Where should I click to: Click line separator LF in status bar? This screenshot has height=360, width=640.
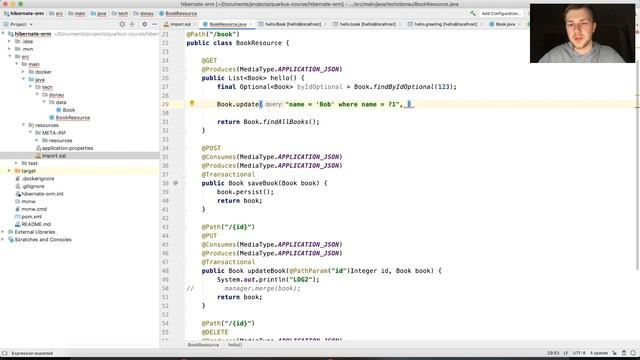566,353
